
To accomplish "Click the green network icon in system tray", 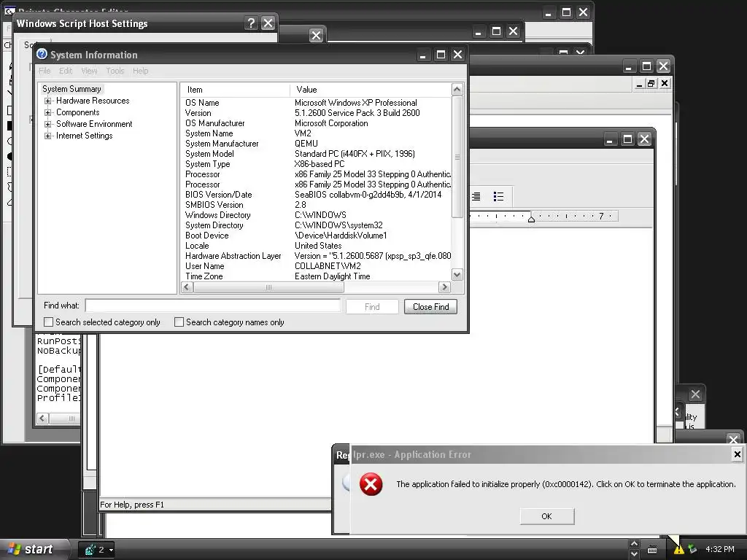I will (x=692, y=550).
